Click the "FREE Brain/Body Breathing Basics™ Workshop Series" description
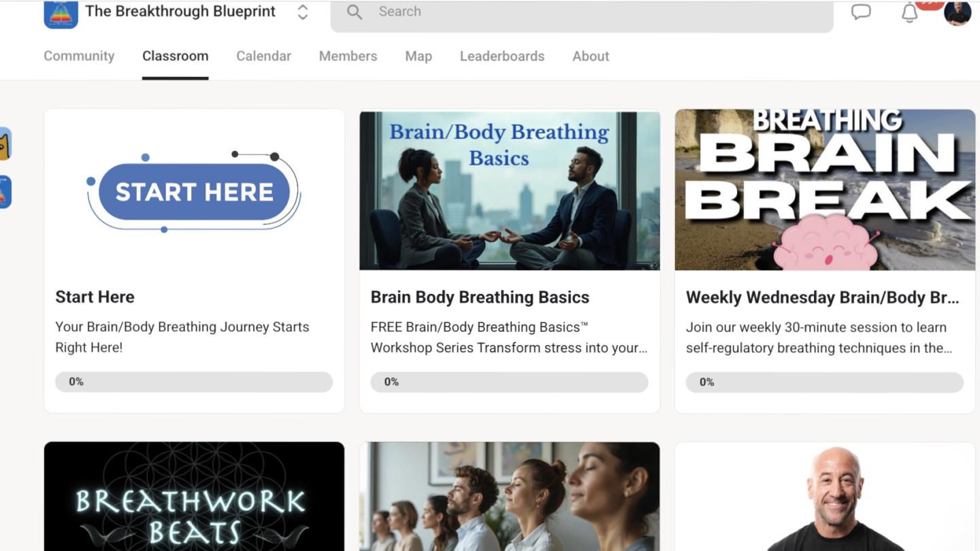This screenshot has height=551, width=980. coord(509,337)
